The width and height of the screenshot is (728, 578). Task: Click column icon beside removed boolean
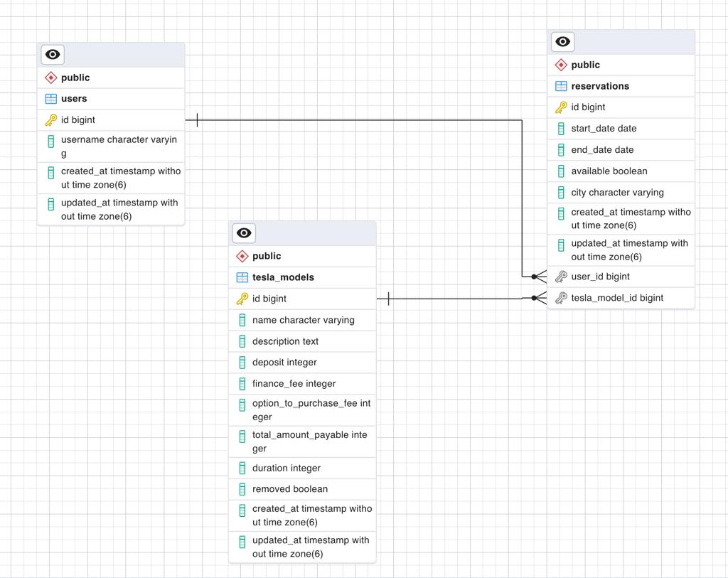coord(242,489)
